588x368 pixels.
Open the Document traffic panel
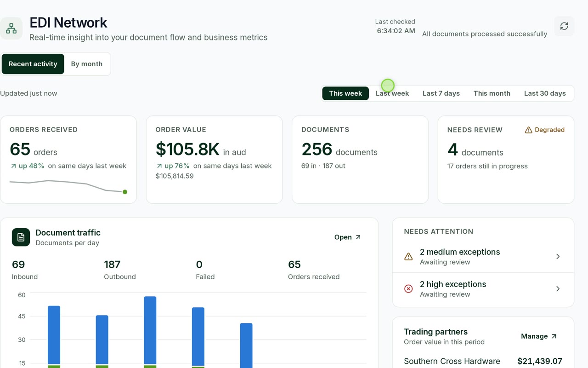[348, 237]
